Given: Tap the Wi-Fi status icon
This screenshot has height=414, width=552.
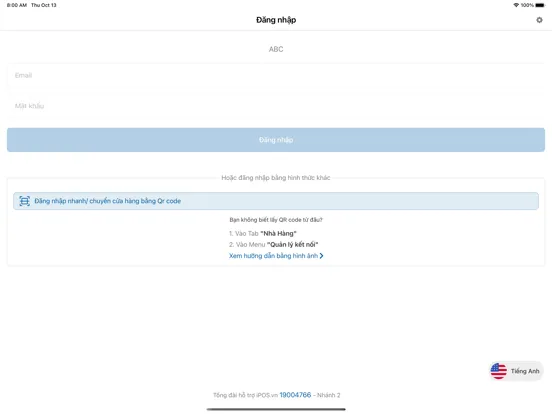Looking at the screenshot, I should pyautogui.click(x=516, y=5).
